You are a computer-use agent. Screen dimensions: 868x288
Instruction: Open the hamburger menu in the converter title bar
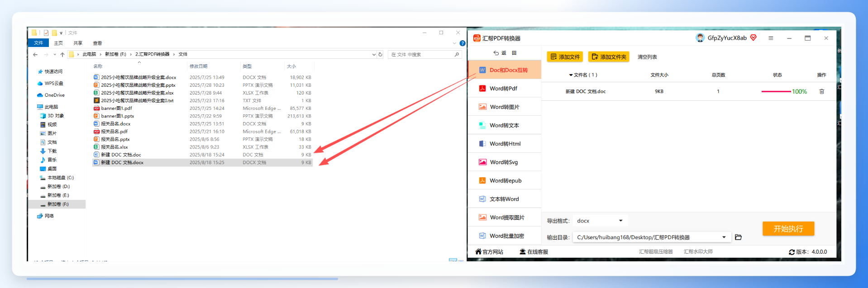(x=771, y=38)
